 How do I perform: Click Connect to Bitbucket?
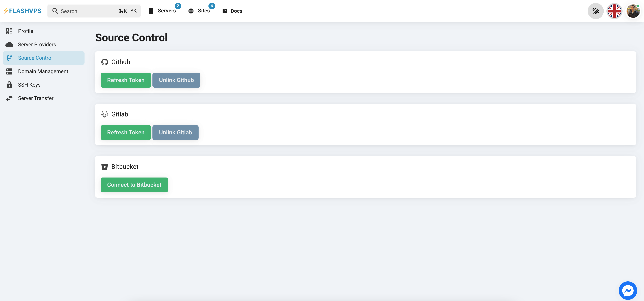click(134, 185)
